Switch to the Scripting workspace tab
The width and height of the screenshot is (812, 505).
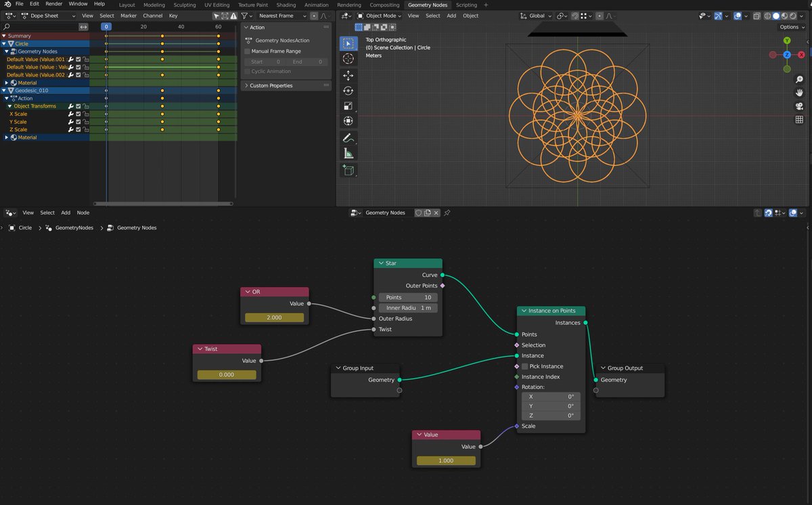(x=466, y=5)
